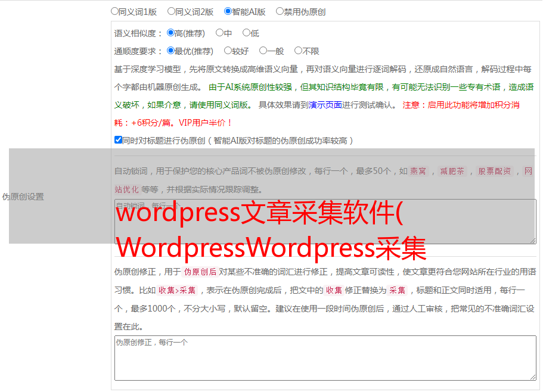Choose the 智能AI版 radio option
543x392 pixels.
(228, 11)
